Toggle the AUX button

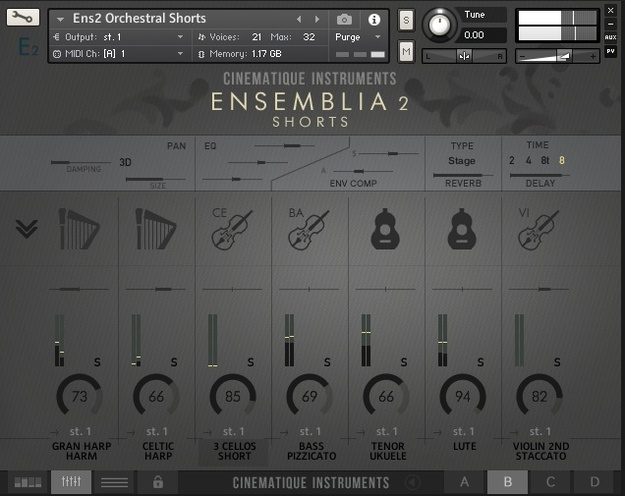click(610, 37)
